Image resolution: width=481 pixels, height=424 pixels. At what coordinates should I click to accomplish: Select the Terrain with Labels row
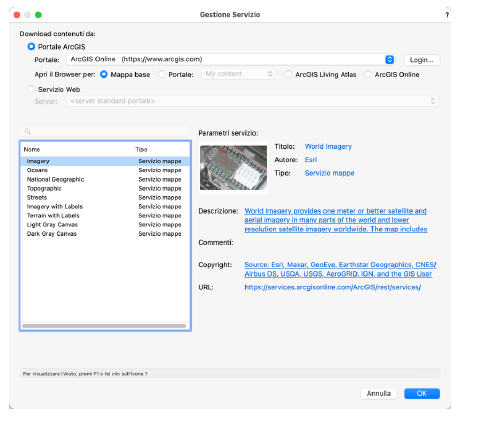pos(105,216)
